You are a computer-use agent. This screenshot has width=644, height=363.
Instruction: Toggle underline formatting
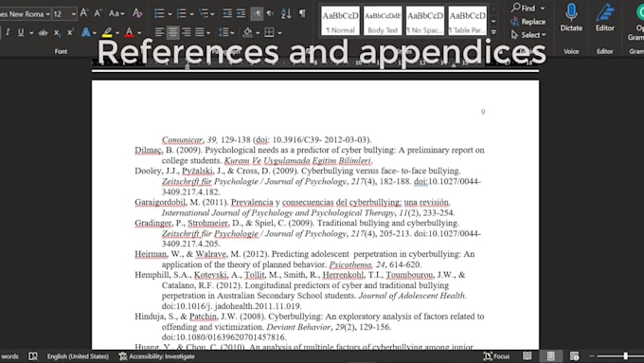pos(21,32)
